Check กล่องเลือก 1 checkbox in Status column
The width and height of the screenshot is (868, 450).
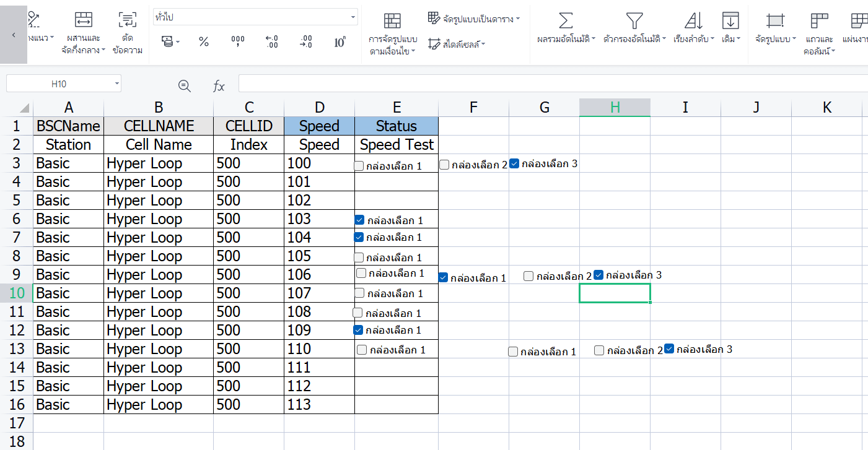[x=357, y=163]
